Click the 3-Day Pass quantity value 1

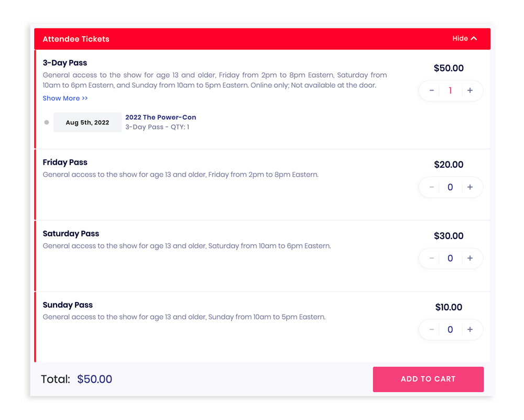[450, 90]
